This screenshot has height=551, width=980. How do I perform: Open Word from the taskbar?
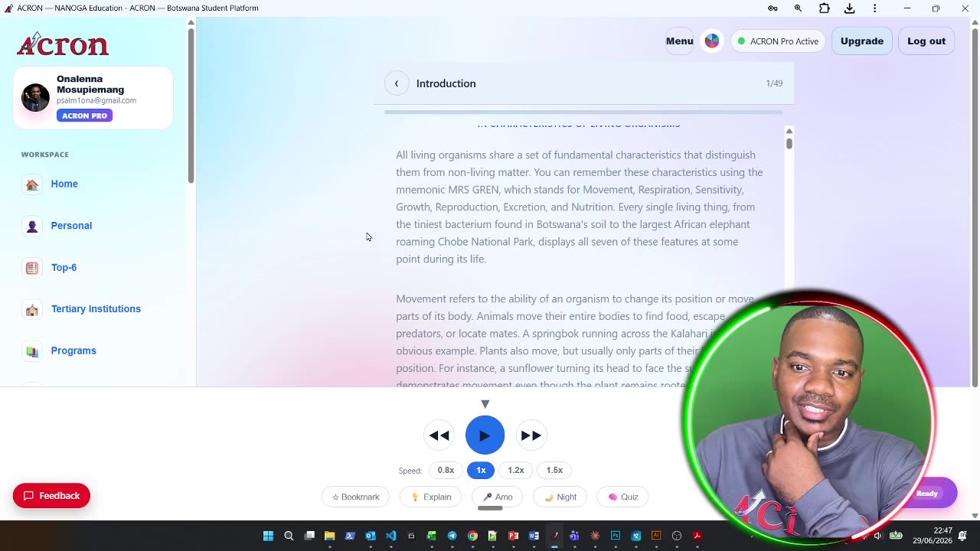click(534, 536)
